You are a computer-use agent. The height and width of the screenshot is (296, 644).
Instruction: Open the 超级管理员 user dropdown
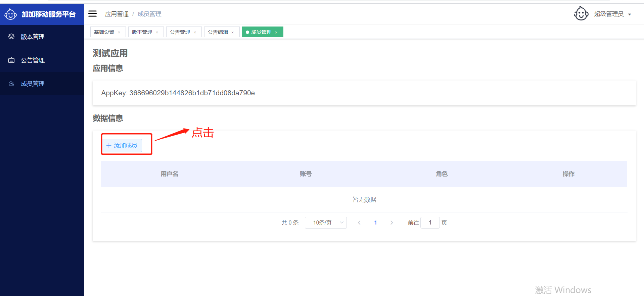[612, 14]
